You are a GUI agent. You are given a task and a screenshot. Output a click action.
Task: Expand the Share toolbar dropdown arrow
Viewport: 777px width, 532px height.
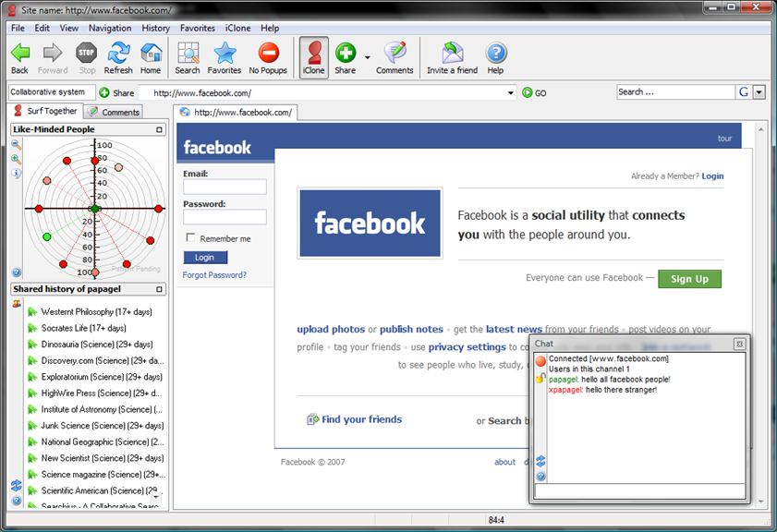(367, 58)
